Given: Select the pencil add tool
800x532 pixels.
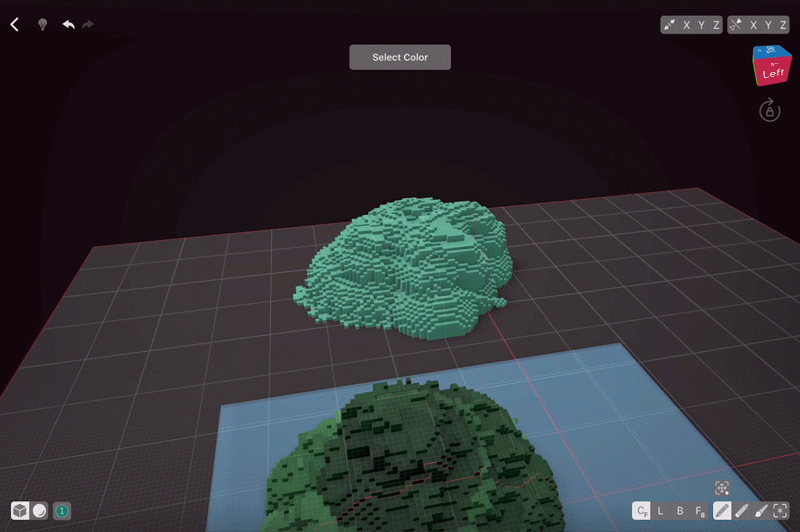Looking at the screenshot, I should pyautogui.click(x=722, y=511).
